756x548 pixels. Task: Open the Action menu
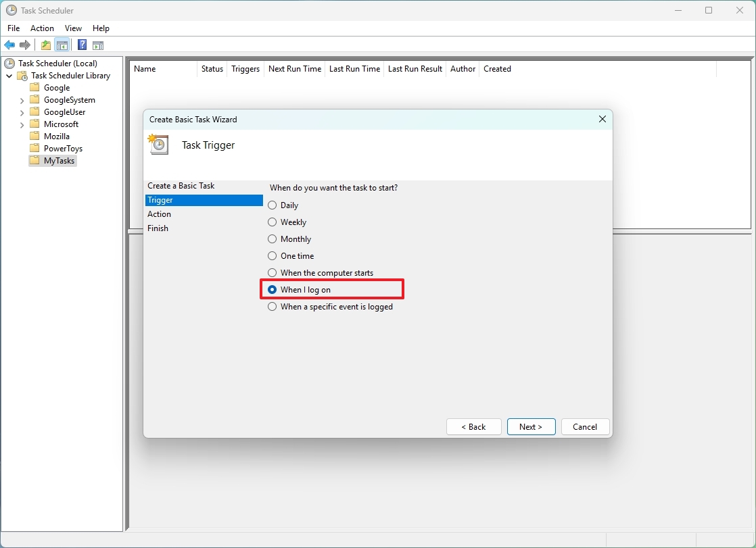(42, 28)
